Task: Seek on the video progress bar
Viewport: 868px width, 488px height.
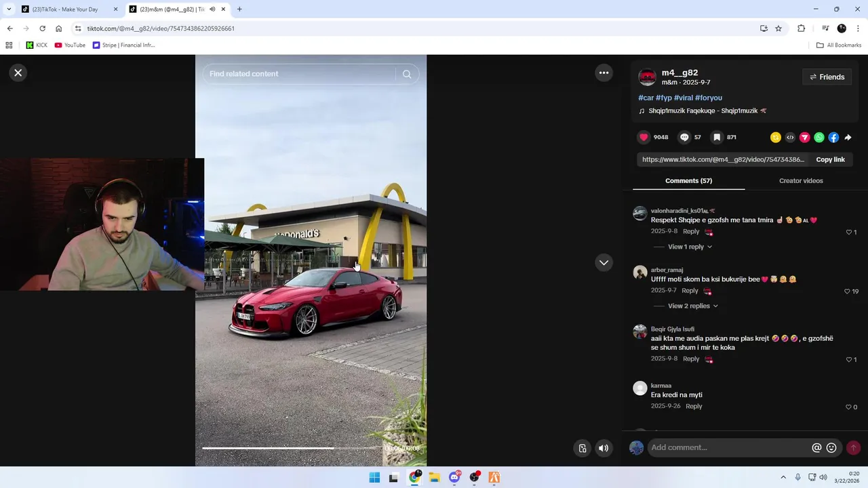Action: tap(290, 448)
